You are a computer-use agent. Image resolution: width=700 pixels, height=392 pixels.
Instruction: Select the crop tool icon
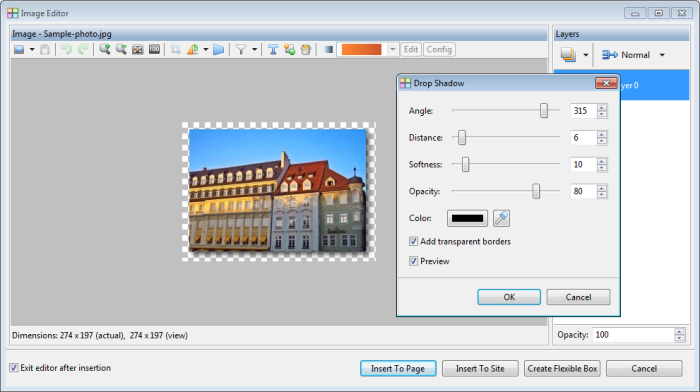pyautogui.click(x=175, y=50)
